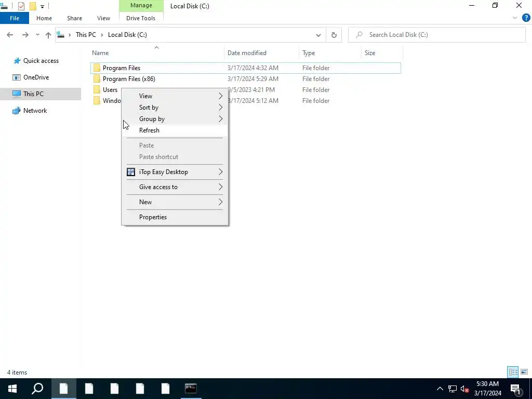
Task: Switch to the Home ribbon tab
Action: point(44,18)
